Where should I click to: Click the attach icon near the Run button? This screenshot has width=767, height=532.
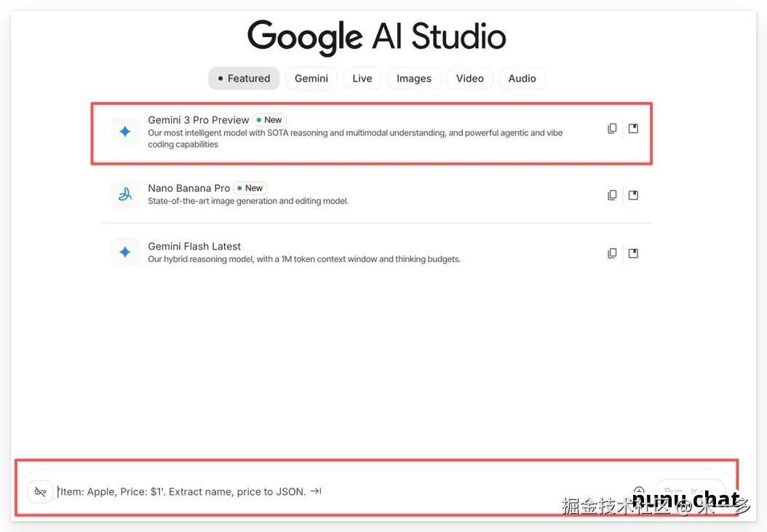[639, 491]
